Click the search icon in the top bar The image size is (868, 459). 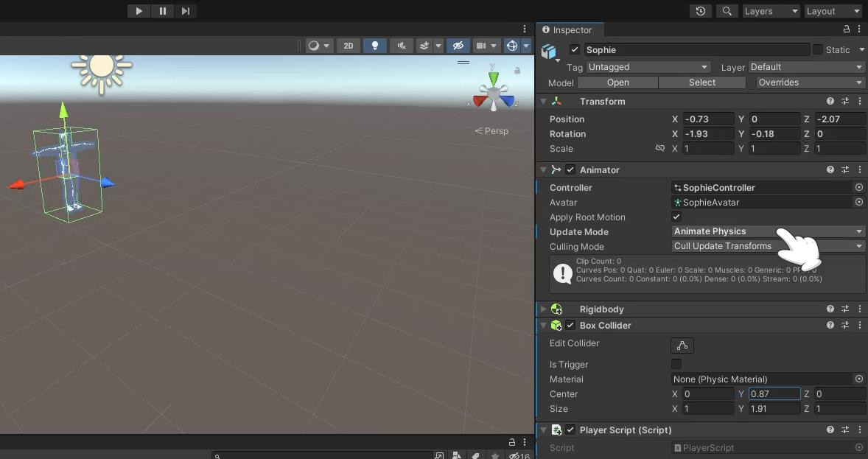[x=727, y=10]
